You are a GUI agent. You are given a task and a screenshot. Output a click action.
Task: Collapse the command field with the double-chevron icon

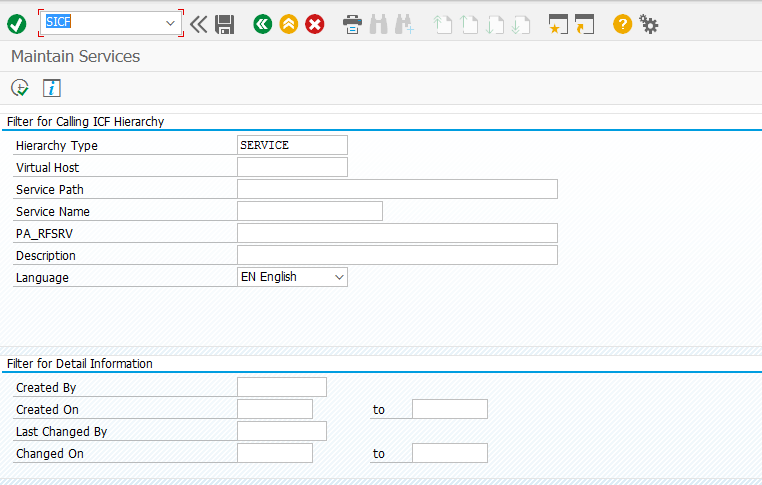pyautogui.click(x=198, y=24)
